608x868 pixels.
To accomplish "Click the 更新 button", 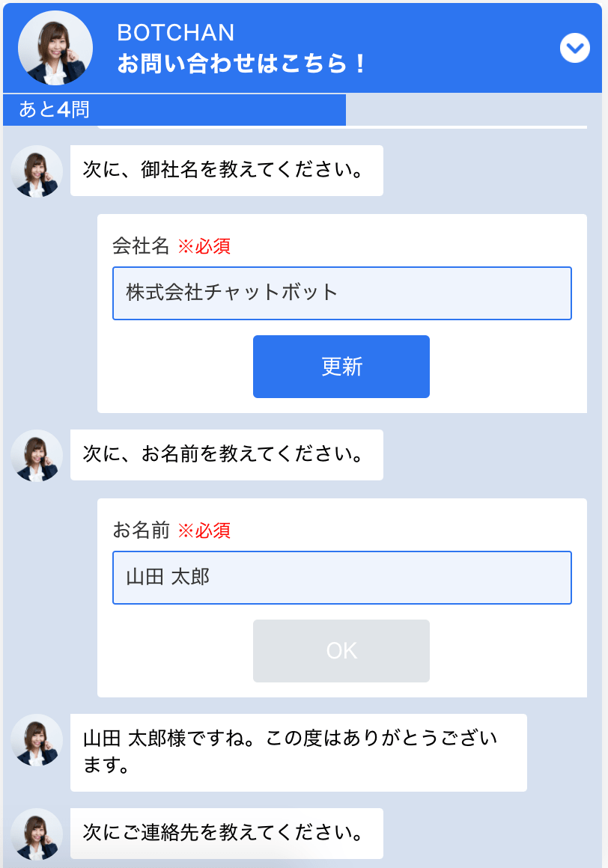I will (x=341, y=367).
